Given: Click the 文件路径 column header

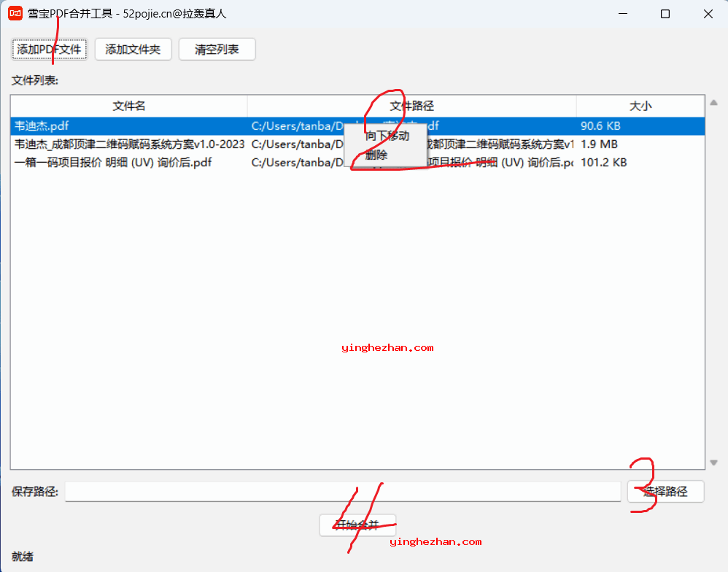Looking at the screenshot, I should 411,106.
